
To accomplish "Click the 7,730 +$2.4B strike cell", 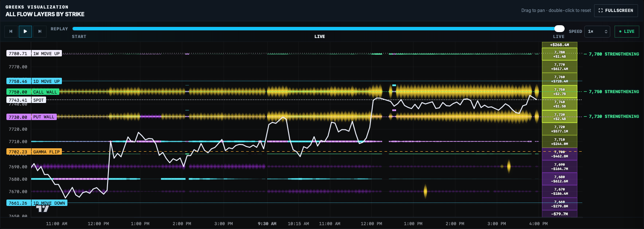I will pos(559,117).
